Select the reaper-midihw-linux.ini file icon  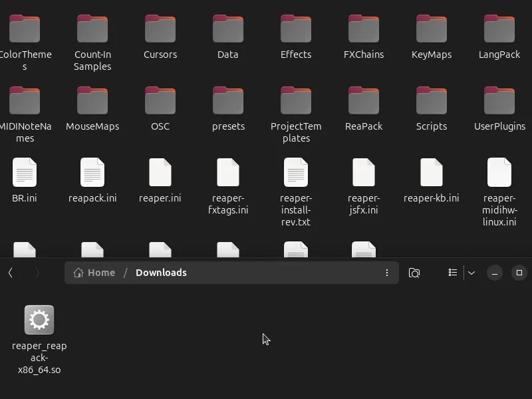499,172
